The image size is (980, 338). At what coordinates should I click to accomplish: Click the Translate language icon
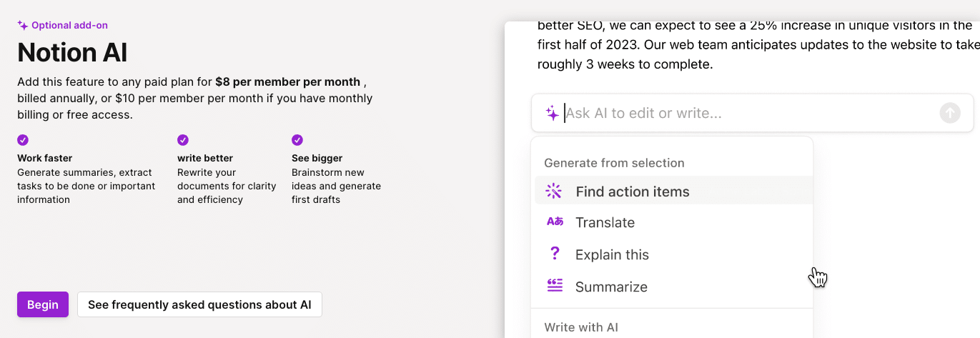coord(555,222)
